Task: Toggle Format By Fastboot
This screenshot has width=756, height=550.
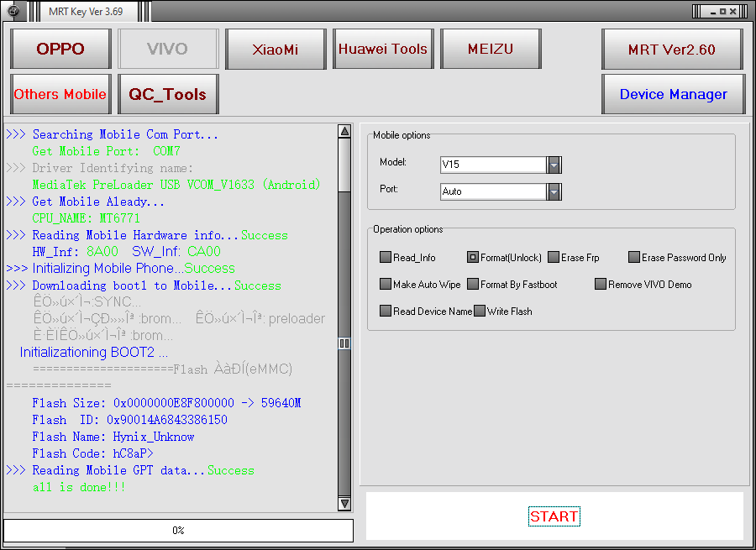Action: [472, 285]
